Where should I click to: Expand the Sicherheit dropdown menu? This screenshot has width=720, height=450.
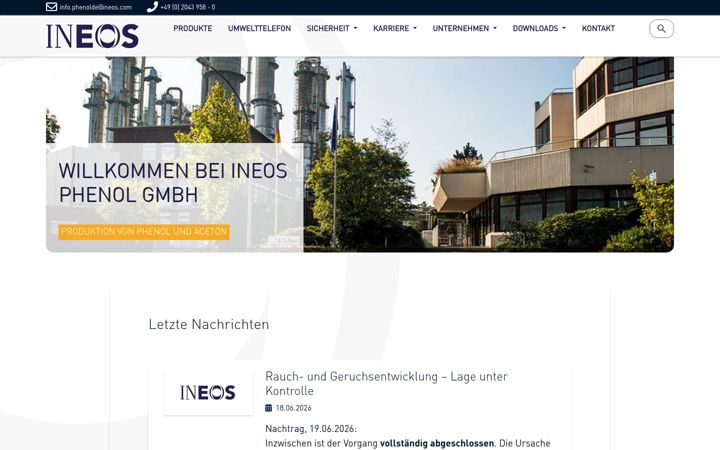coord(332,28)
